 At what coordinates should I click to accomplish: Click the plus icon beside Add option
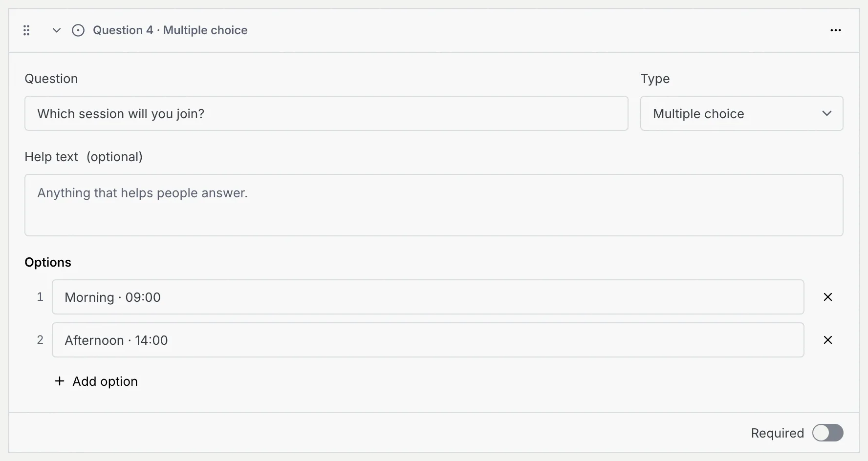tap(60, 381)
